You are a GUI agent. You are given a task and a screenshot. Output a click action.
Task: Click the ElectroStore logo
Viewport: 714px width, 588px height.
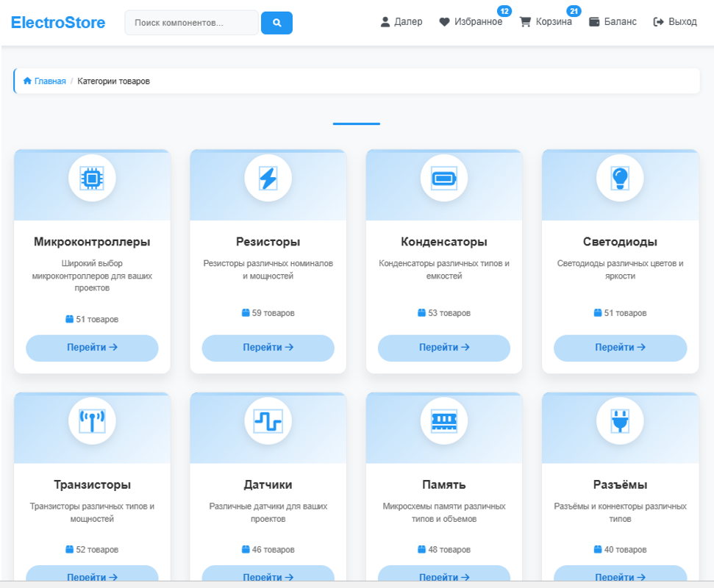point(58,22)
